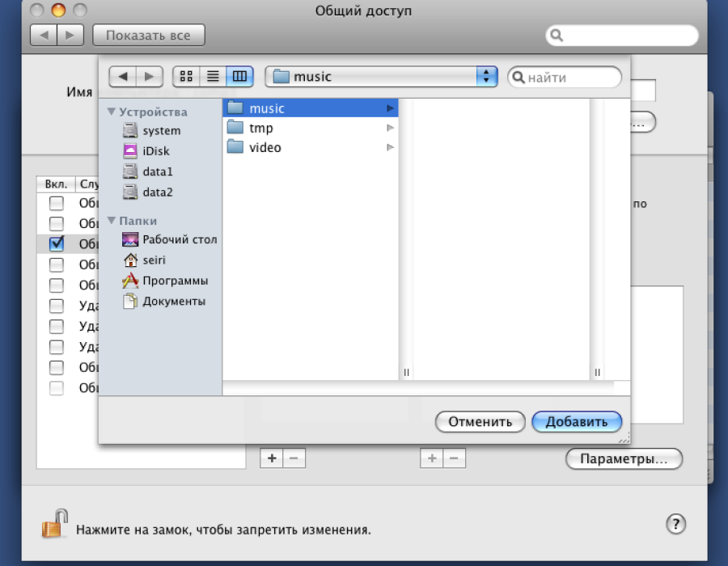Click the найти search field

click(x=565, y=77)
